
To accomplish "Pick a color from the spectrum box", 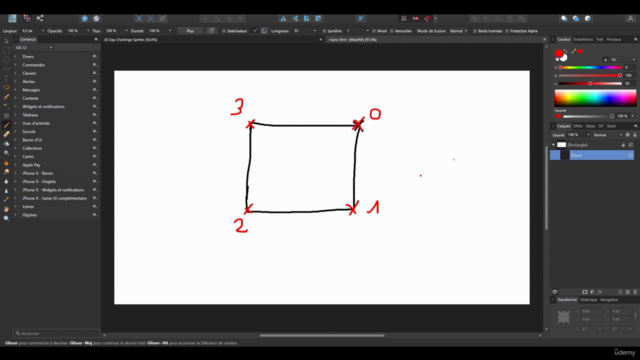I will click(595, 98).
